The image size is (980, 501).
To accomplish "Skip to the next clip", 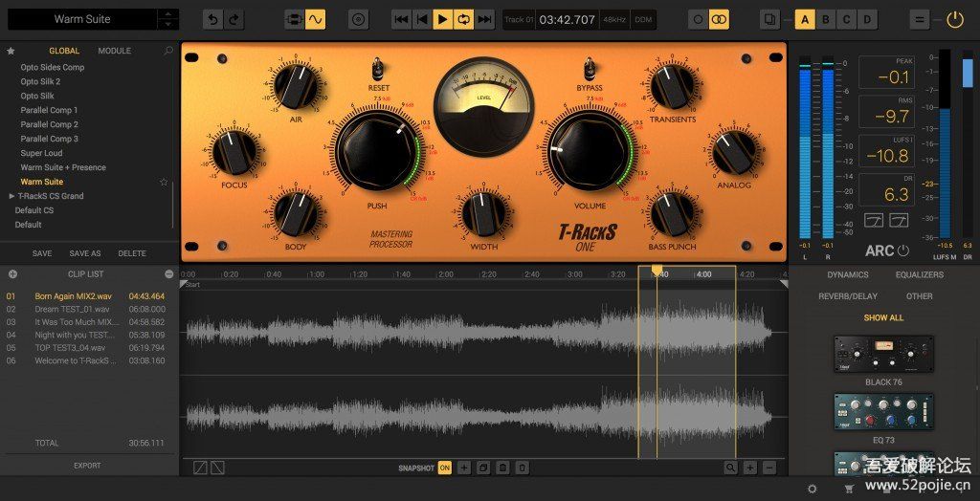I will pyautogui.click(x=484, y=20).
